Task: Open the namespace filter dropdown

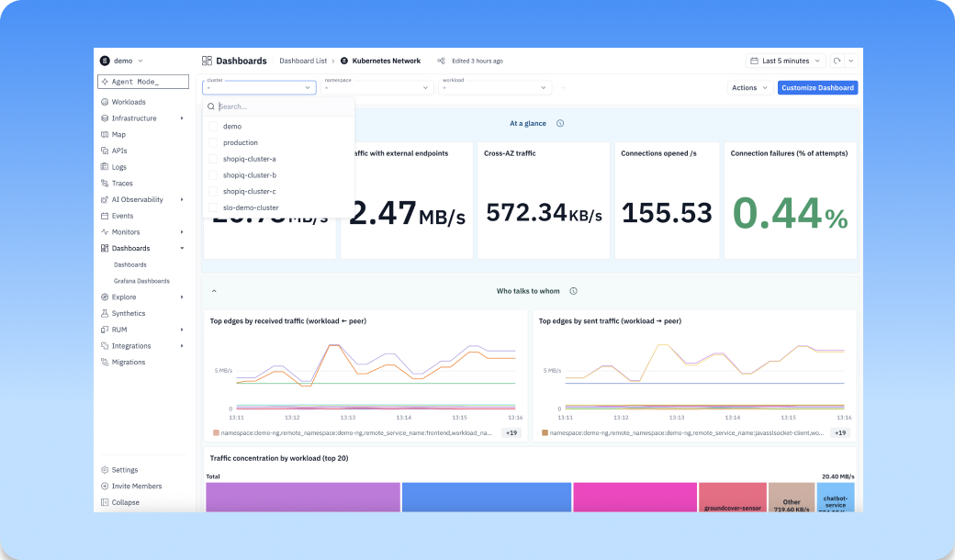Action: (377, 87)
